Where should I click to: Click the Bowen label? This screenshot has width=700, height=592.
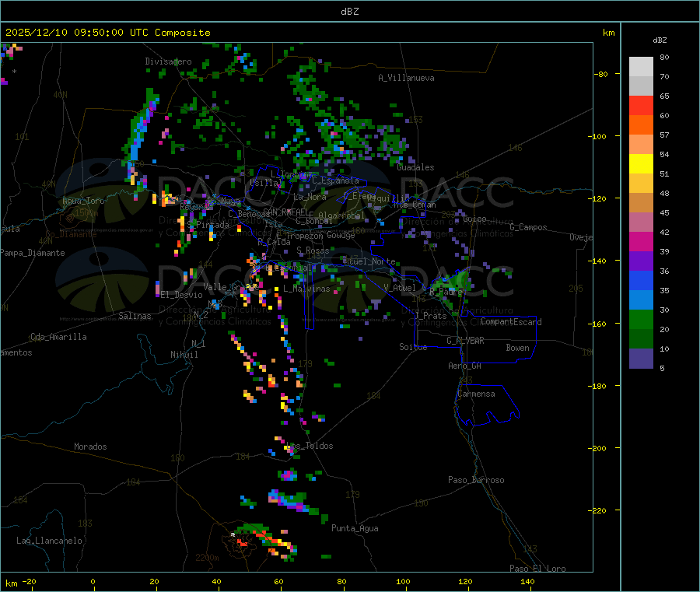(518, 348)
